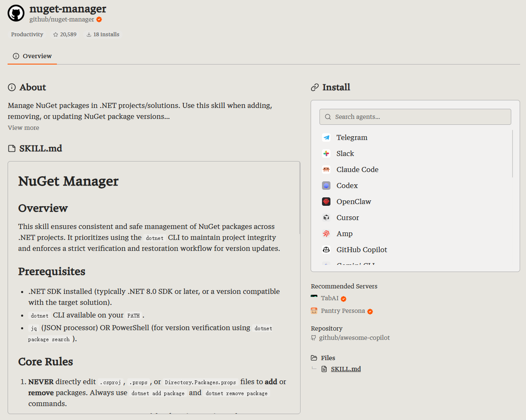Image resolution: width=526 pixels, height=420 pixels.
Task: Click the GitHub logo avatar
Action: pos(16,13)
